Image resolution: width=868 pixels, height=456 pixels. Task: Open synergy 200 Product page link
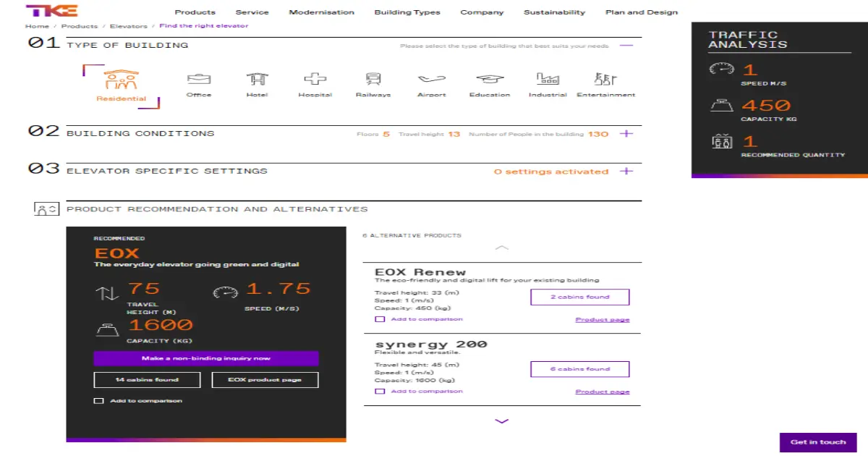(x=603, y=392)
